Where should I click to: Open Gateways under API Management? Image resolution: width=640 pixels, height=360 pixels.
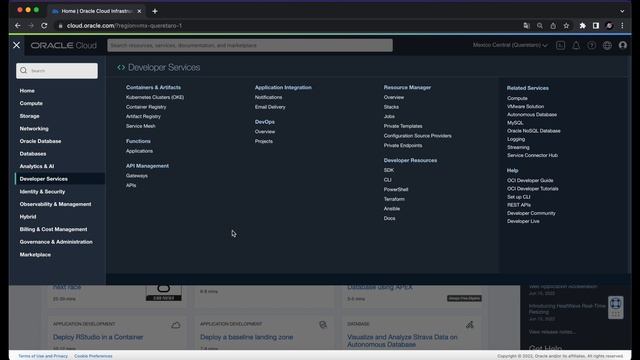tap(137, 176)
